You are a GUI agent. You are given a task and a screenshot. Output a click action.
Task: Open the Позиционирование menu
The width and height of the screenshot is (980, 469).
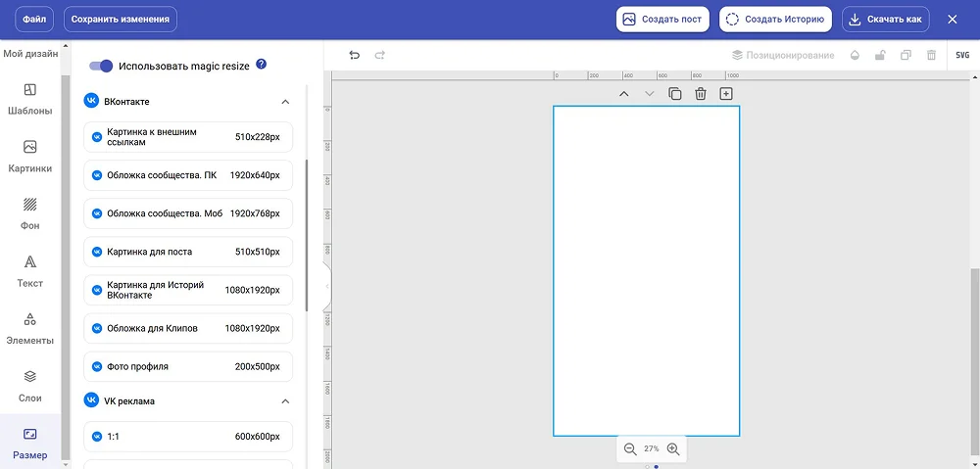[x=783, y=55]
